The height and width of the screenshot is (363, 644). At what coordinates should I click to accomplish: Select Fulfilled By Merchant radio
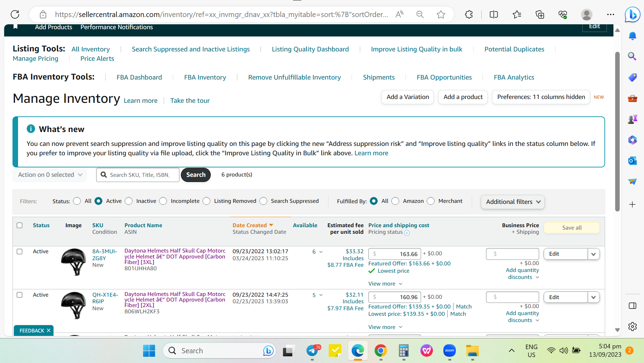(x=431, y=201)
